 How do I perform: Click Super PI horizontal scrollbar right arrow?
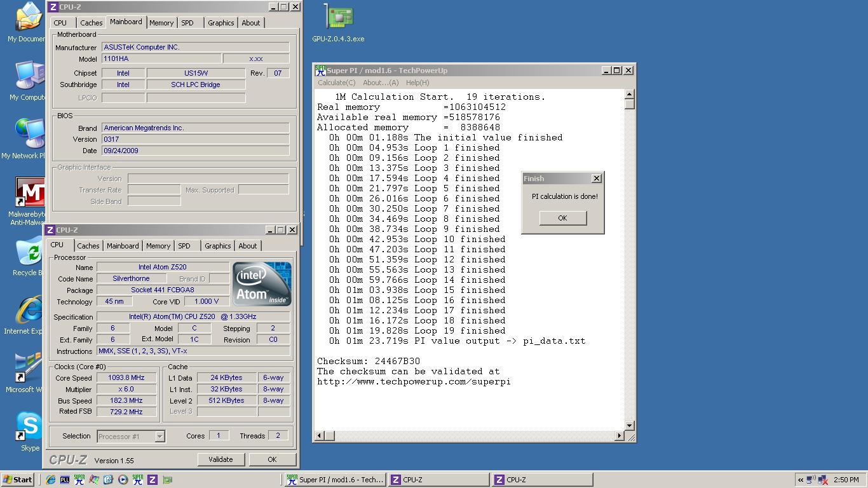620,435
